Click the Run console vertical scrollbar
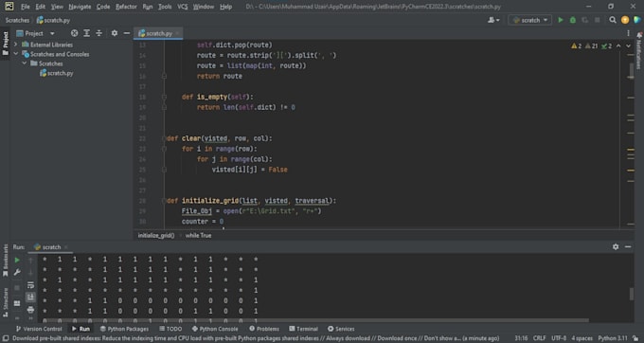This screenshot has height=343, width=644. pos(632,294)
